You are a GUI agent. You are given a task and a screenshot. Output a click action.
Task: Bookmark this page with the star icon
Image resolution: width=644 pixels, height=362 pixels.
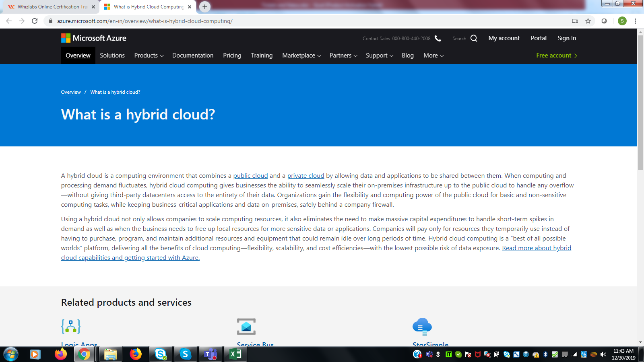[x=588, y=21]
